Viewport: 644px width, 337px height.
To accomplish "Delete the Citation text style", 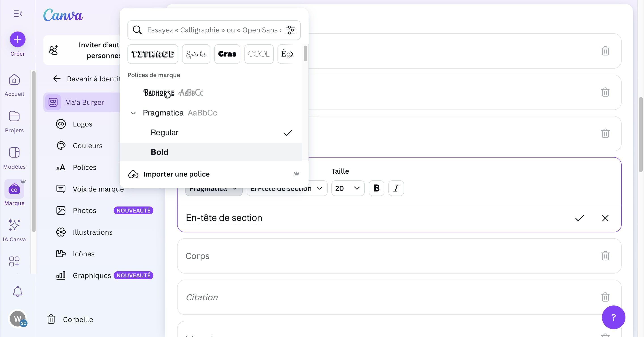I will [x=605, y=297].
